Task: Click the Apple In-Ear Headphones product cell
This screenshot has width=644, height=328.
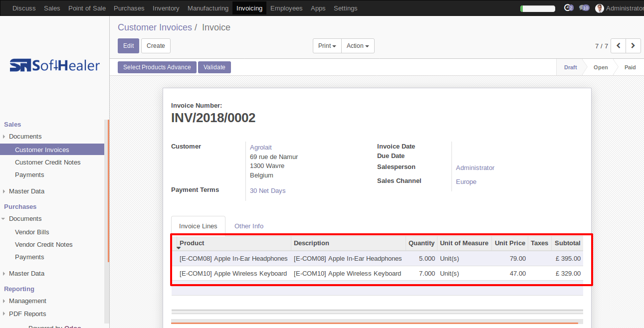Action: 233,259
